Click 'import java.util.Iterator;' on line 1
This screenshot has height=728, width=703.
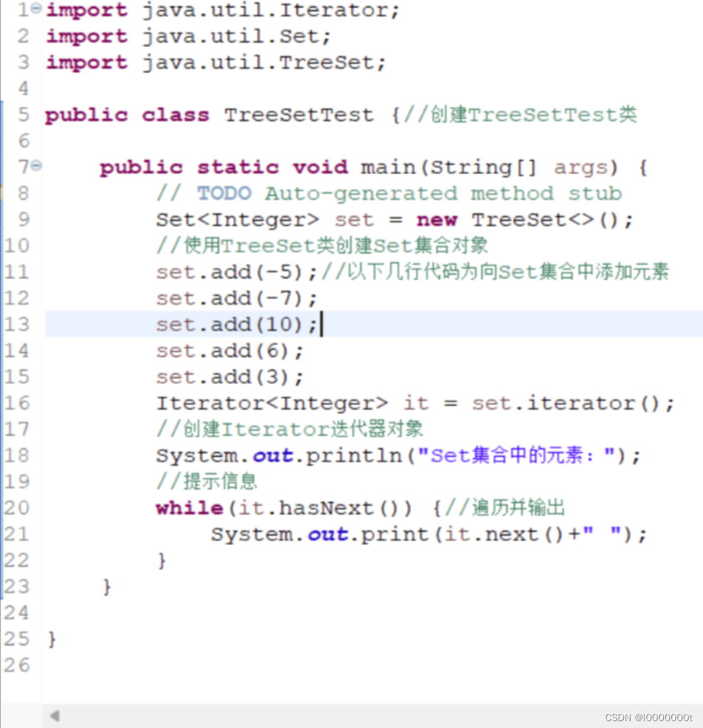222,10
